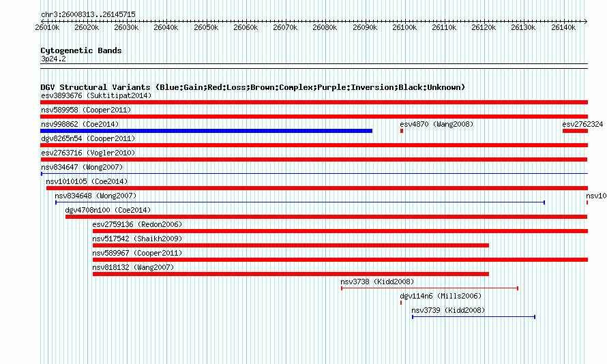Select the blue line for nsv3739 (Kidd2008)
607x364 pixels.
(474, 317)
